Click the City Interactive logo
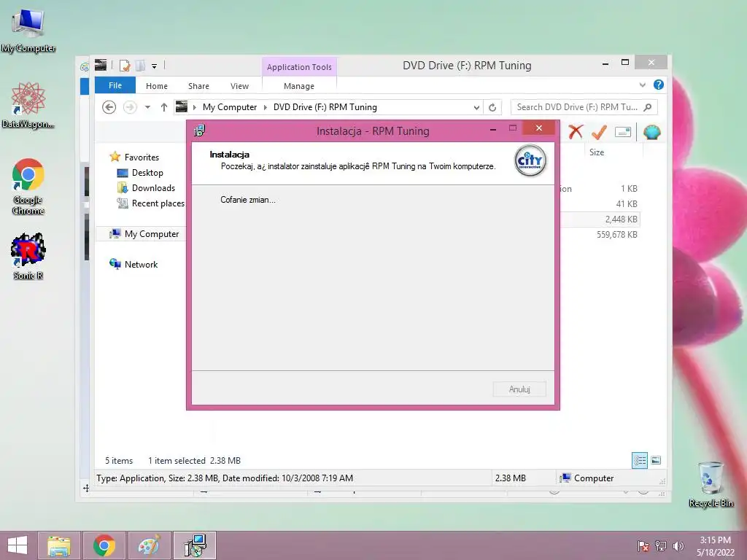Viewport: 747px width, 560px height. pos(530,160)
